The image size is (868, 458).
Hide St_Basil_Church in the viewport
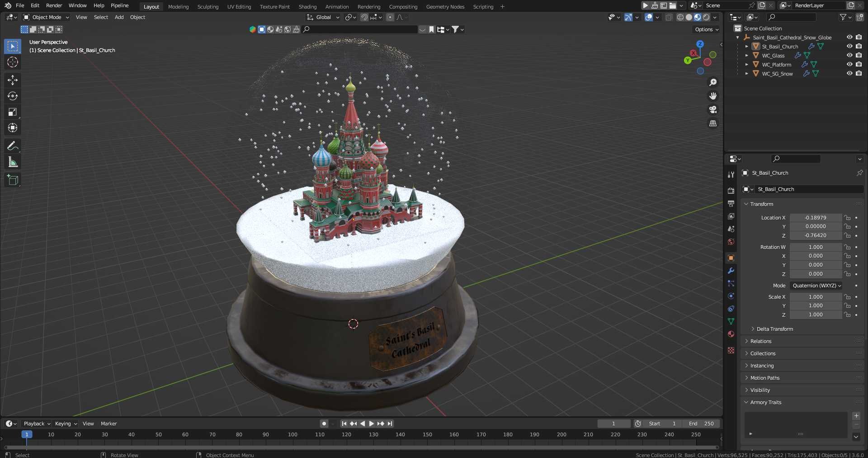point(849,46)
